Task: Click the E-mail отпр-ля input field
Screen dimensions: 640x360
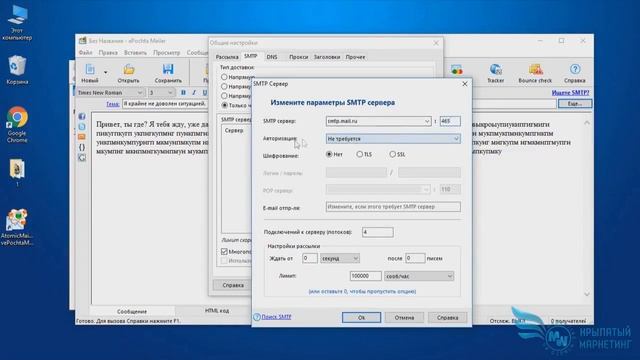Action: tap(393, 207)
